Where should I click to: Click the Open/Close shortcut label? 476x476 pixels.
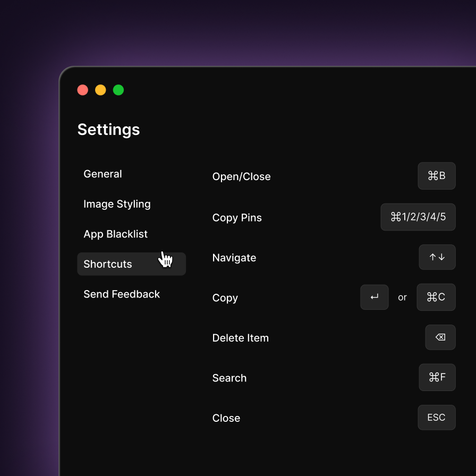tap(241, 177)
